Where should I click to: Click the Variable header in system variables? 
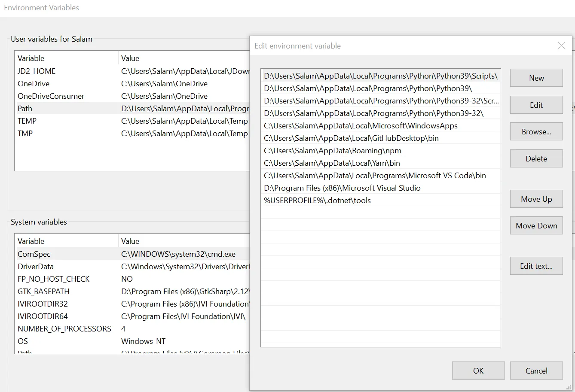tap(67, 241)
